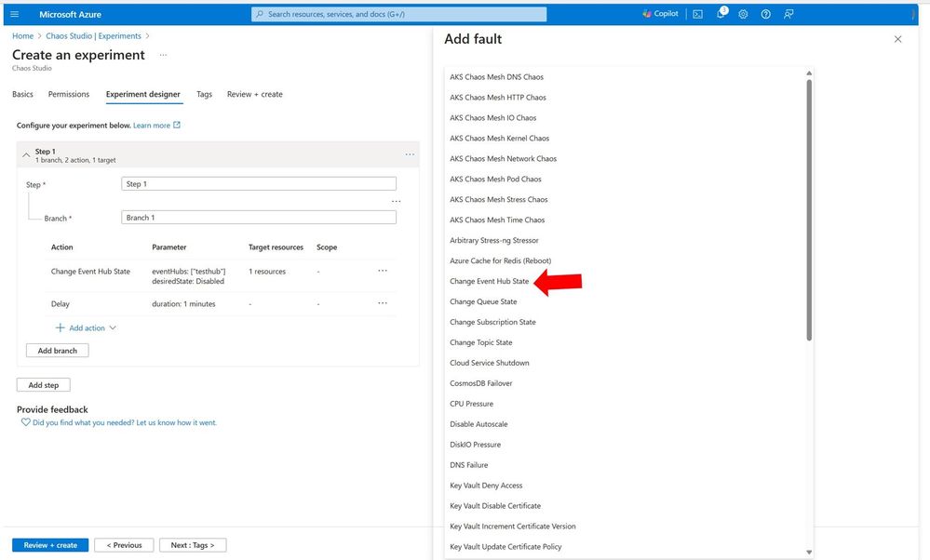
Task: Open the help question mark icon
Action: coord(766,14)
